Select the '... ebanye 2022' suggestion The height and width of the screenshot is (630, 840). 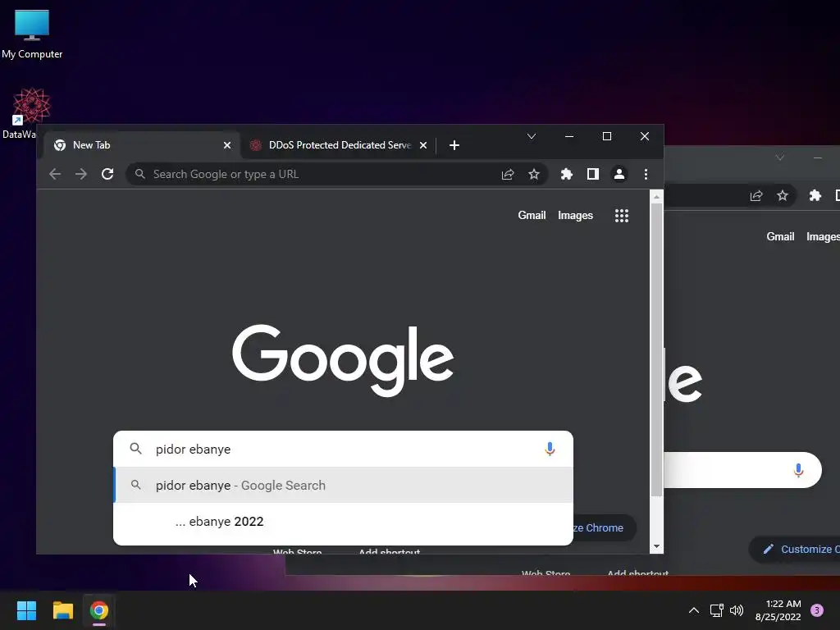point(344,521)
